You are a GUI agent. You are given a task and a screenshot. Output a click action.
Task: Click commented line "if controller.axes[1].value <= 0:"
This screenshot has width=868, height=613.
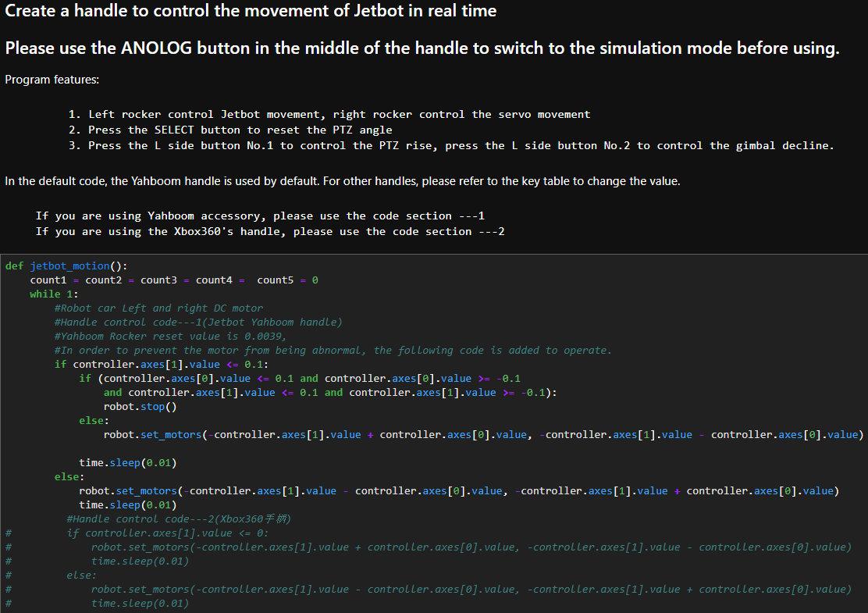(x=168, y=533)
